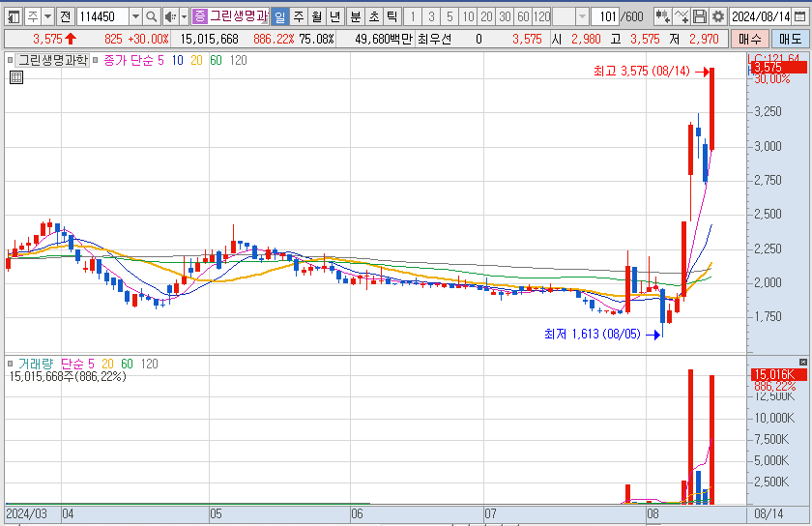812x526 pixels.
Task: Click the 60-day moving average legend in price chart
Action: [x=216, y=60]
